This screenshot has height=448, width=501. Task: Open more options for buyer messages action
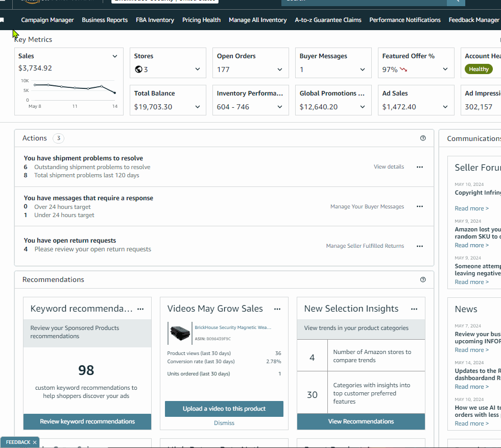419,206
